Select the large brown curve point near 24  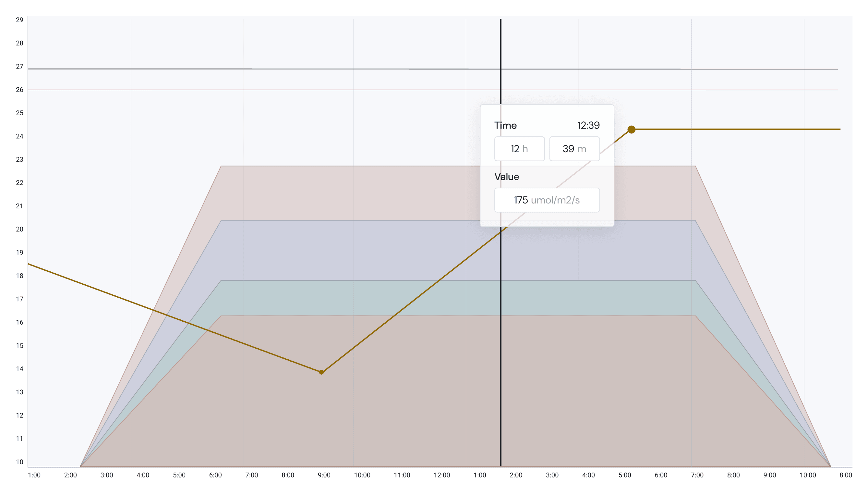[x=631, y=130]
